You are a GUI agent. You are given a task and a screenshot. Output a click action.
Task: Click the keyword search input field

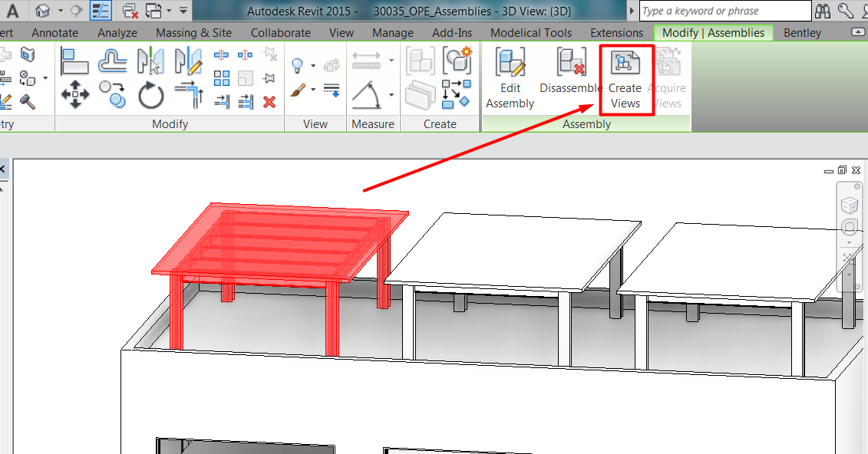(725, 11)
